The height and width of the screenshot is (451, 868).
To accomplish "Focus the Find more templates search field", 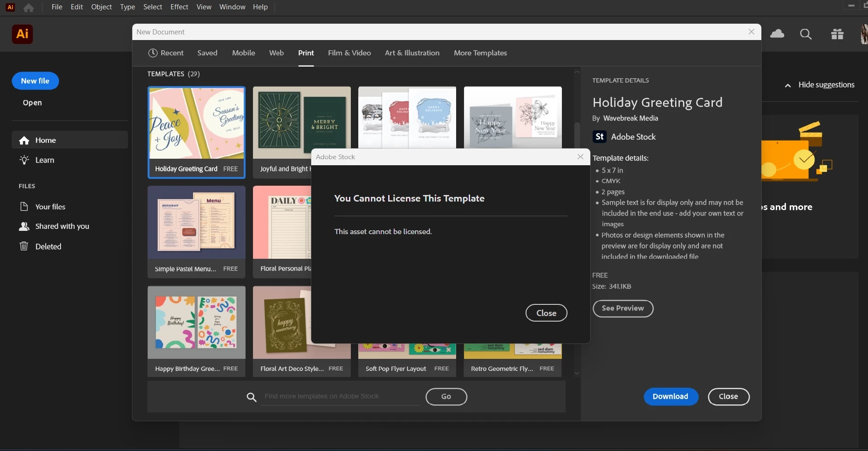I will coord(341,397).
